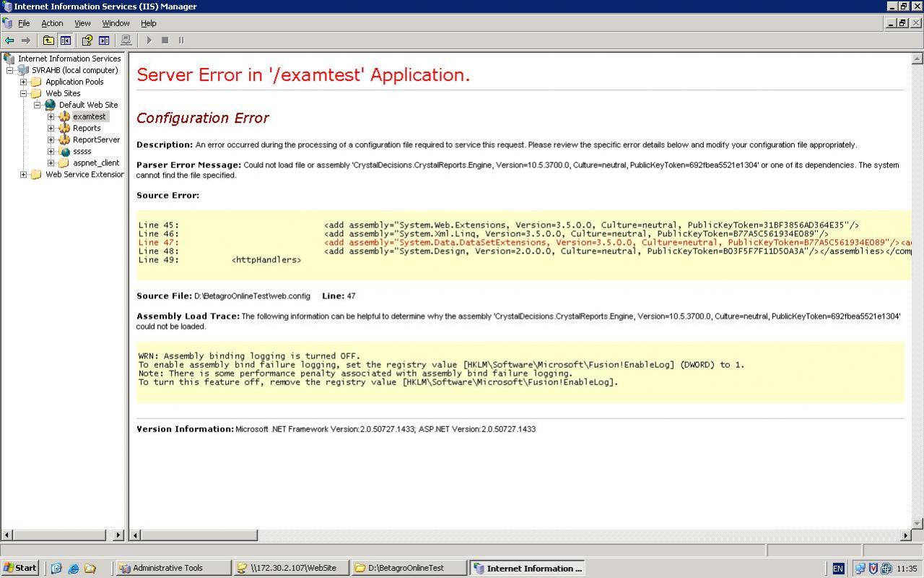The width and height of the screenshot is (924, 578).
Task: Open Windows Explorer folder Quick Launch icon
Action: pyautogui.click(x=90, y=569)
